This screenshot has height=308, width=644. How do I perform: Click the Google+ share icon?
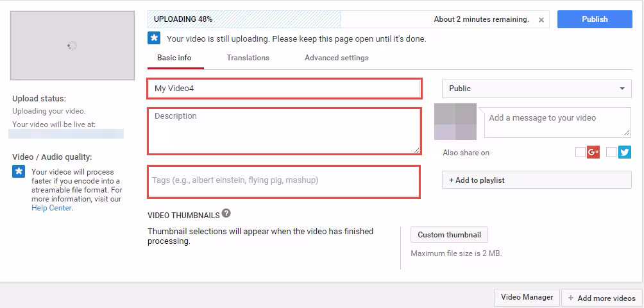pos(593,152)
